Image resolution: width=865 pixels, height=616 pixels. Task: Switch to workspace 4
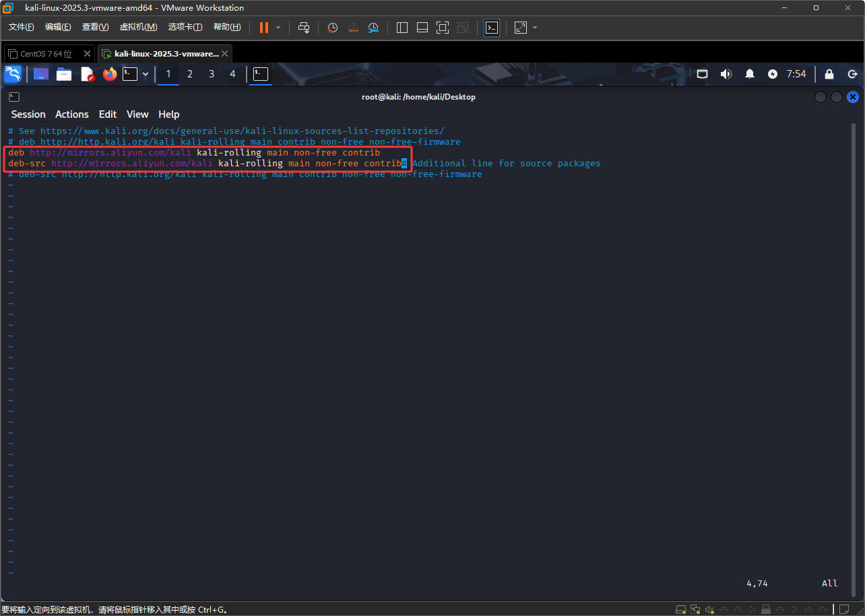(233, 74)
